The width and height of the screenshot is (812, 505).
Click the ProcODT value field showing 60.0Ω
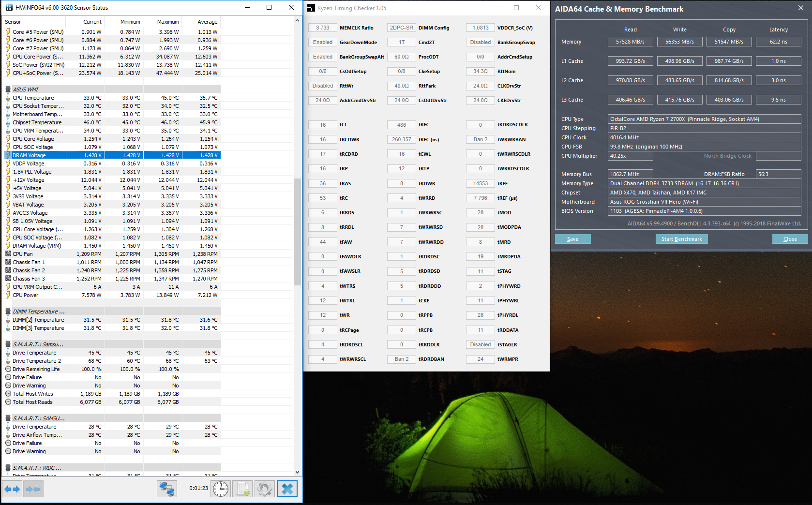(401, 57)
